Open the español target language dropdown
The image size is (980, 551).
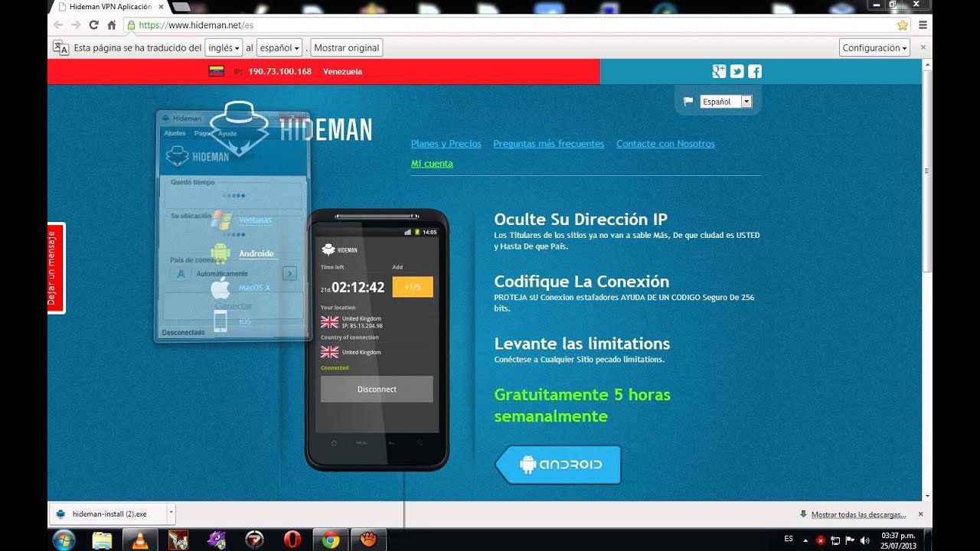pyautogui.click(x=279, y=47)
